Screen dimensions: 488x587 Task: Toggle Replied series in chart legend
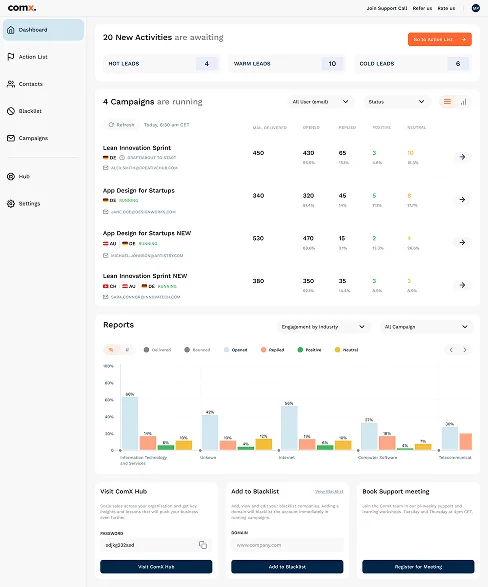(x=272, y=350)
